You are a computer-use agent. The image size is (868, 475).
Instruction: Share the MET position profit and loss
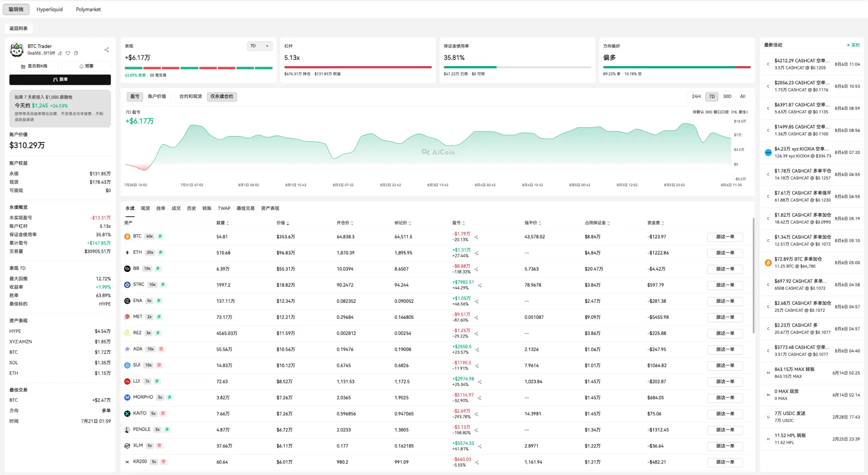click(x=476, y=318)
